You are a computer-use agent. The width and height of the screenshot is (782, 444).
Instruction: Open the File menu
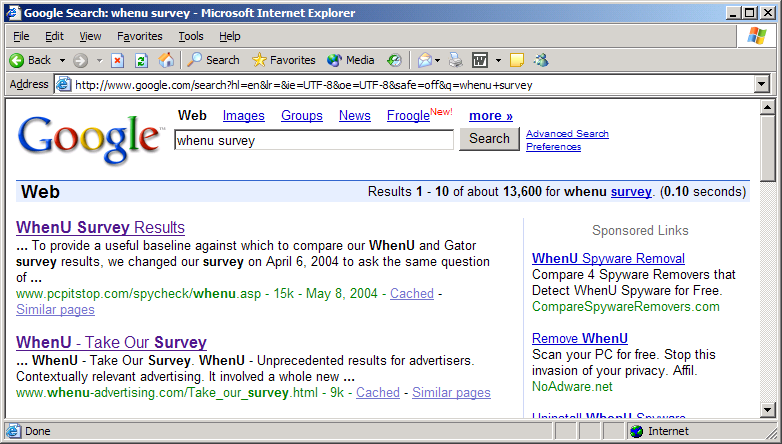coord(21,36)
